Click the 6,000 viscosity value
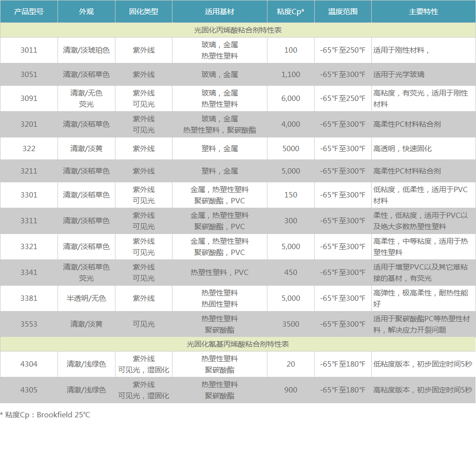This screenshot has height=450, width=476. tap(291, 98)
